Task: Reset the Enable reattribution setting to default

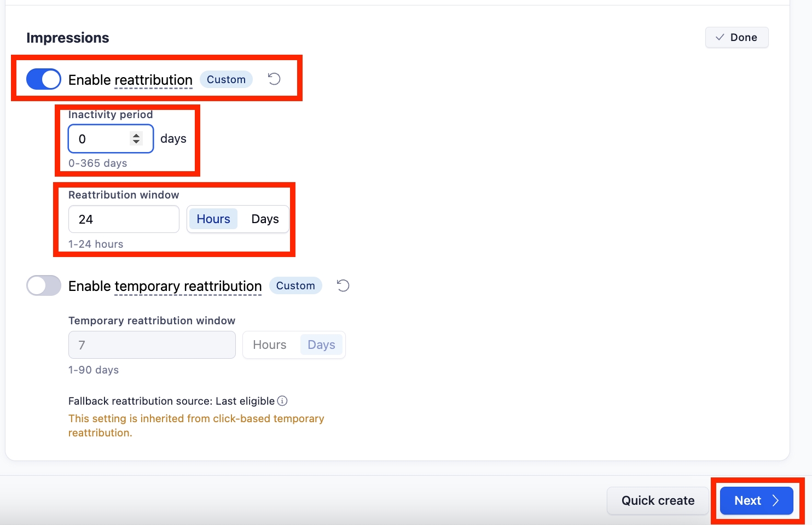Action: coord(274,79)
